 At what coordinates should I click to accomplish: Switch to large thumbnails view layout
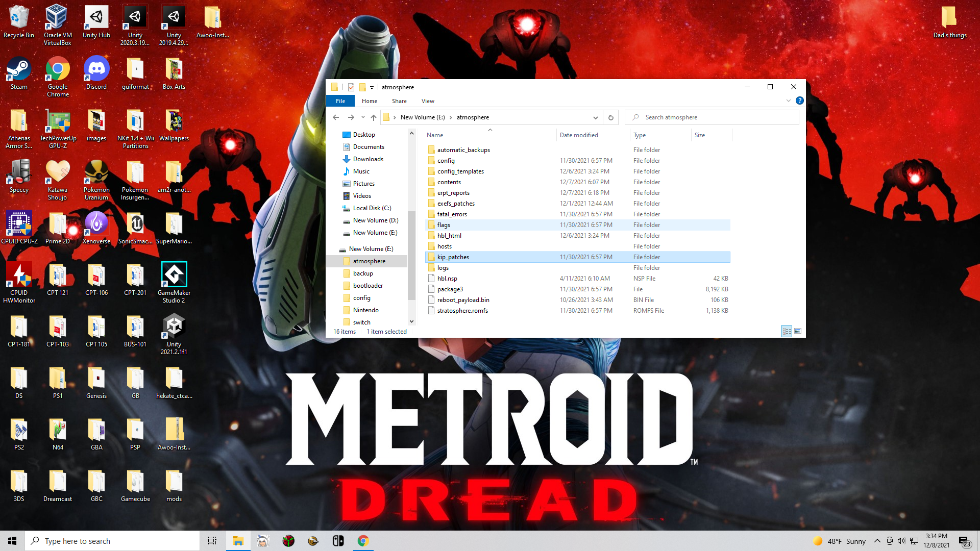coord(798,331)
